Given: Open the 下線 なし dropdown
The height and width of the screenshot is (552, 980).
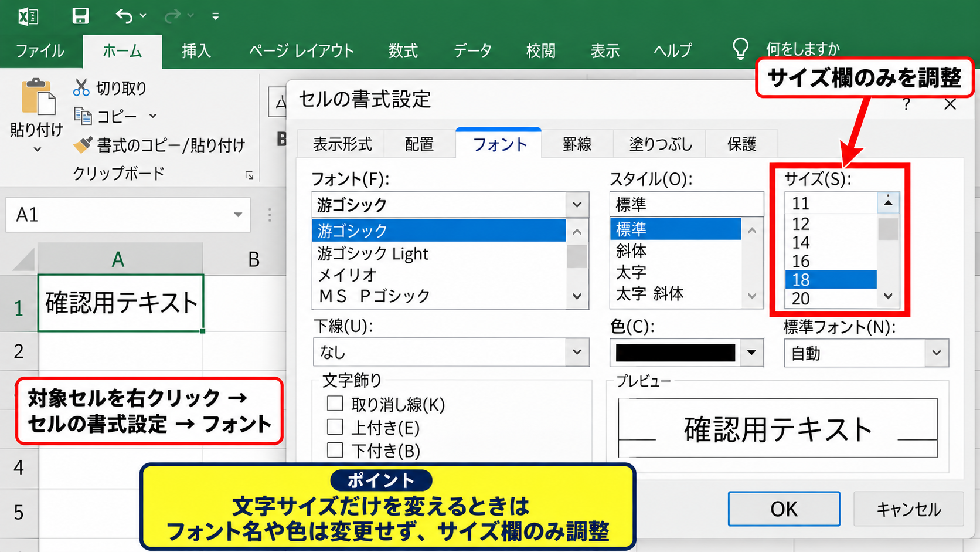Looking at the screenshot, I should pos(577,352).
